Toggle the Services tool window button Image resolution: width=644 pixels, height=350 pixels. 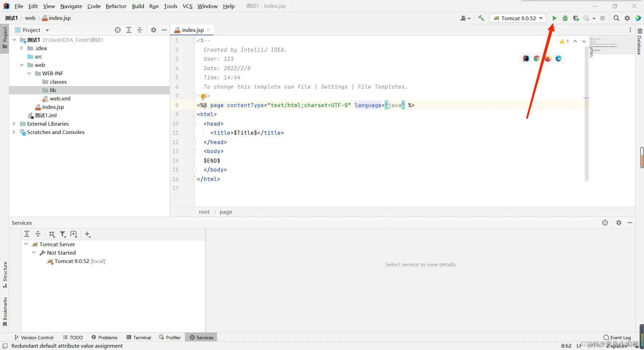tap(201, 338)
